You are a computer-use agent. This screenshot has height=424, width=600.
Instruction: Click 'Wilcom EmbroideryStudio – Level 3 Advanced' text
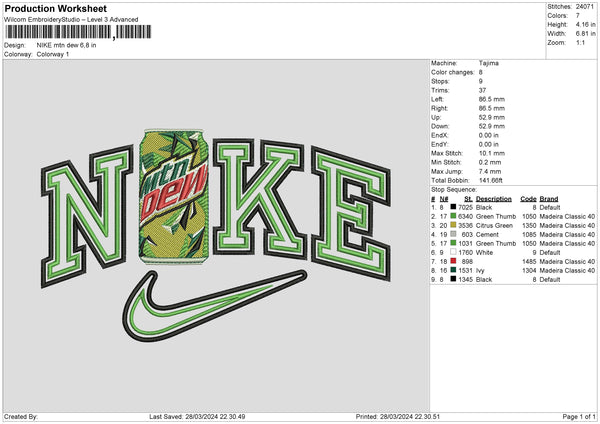(71, 20)
